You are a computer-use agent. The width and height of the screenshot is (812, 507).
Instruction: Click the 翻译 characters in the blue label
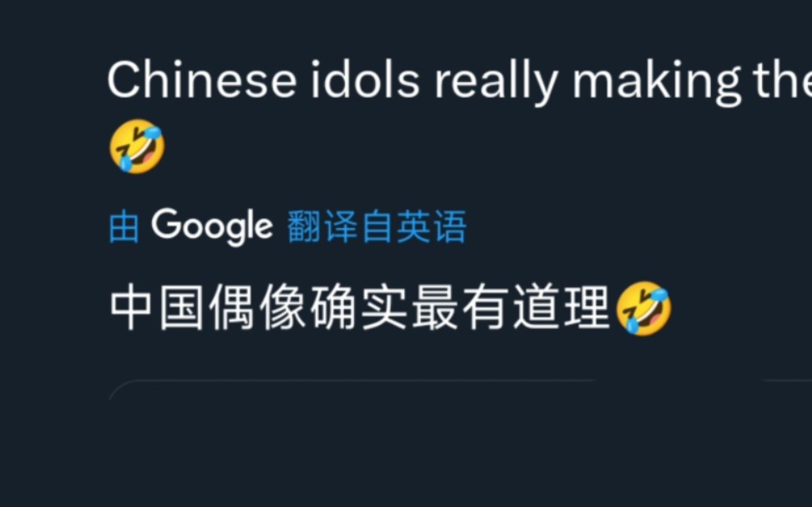click(x=322, y=227)
